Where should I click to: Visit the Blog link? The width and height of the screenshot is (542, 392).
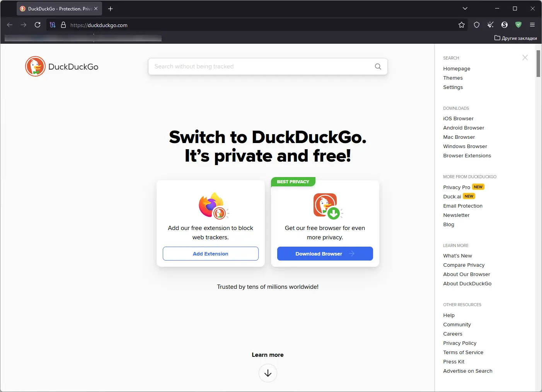(x=449, y=224)
